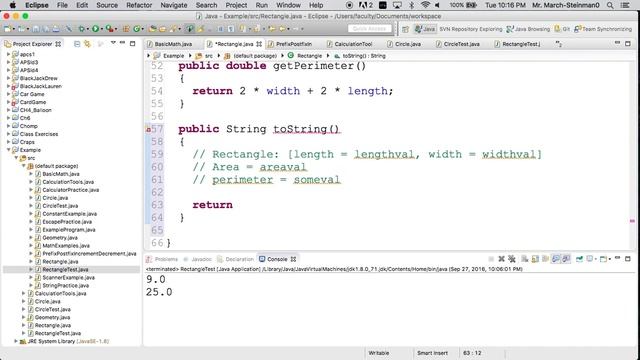Toggle Scroll Lock in Console

point(535,259)
